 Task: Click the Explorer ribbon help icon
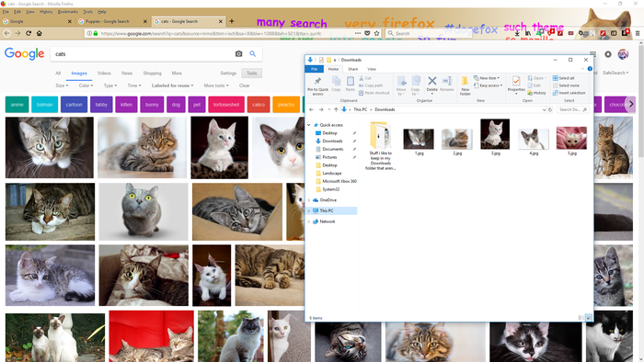click(x=590, y=69)
